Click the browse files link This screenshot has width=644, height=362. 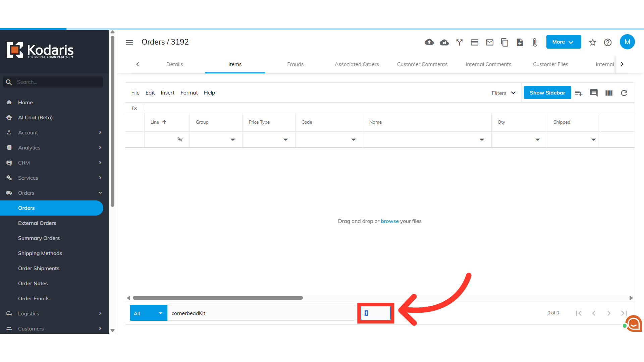(x=389, y=221)
